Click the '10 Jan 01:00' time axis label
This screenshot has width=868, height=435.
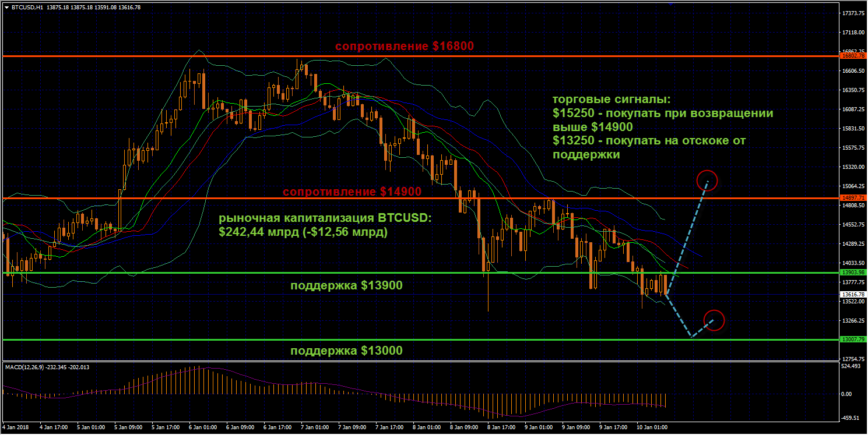pyautogui.click(x=652, y=427)
